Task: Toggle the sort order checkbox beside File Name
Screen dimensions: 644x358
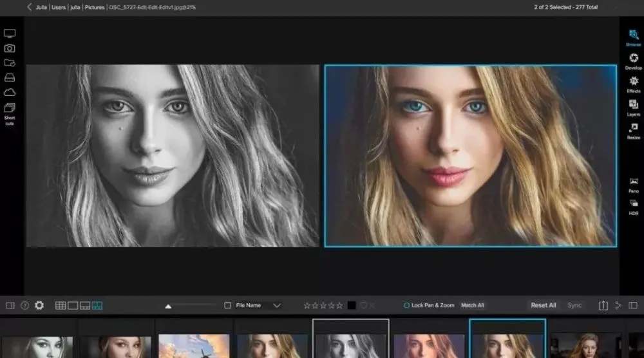Action: (x=227, y=305)
